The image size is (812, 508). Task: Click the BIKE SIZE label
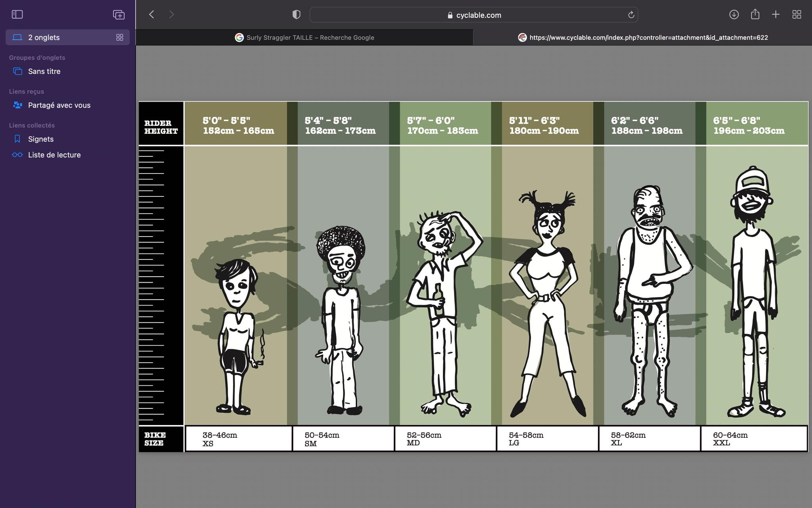coord(155,439)
